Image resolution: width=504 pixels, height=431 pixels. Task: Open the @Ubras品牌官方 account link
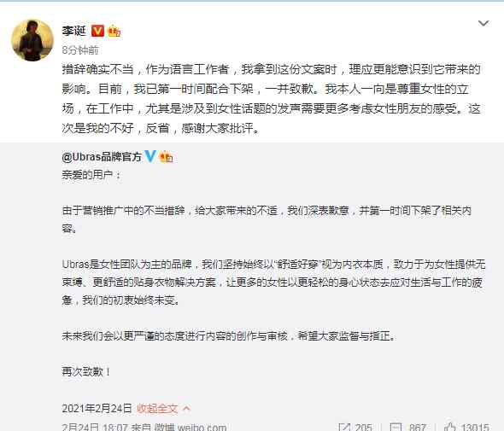point(102,157)
